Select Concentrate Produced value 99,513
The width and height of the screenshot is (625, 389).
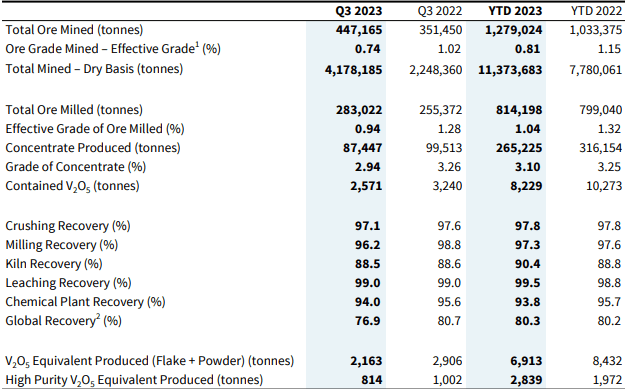(x=444, y=148)
